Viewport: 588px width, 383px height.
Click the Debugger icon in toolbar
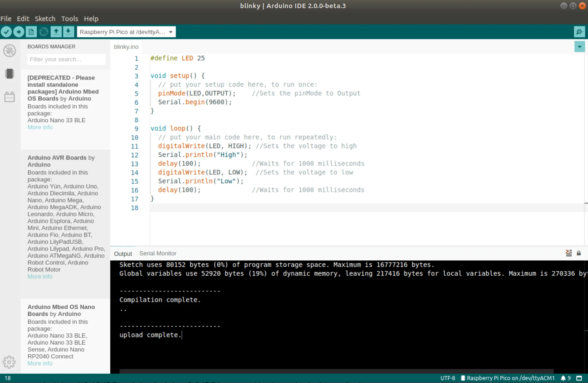pos(44,32)
